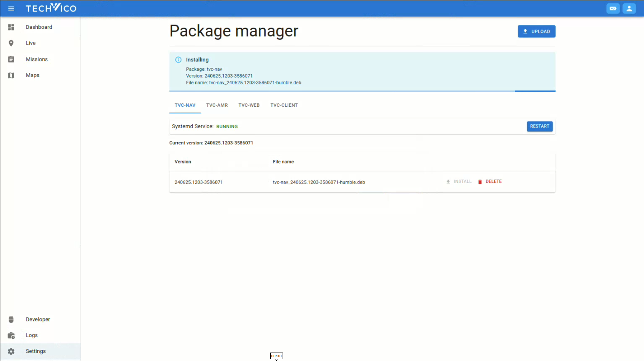644x361 pixels.
Task: Click 'Version: 240625.1203-3586071' line in banner
Action: point(219,76)
